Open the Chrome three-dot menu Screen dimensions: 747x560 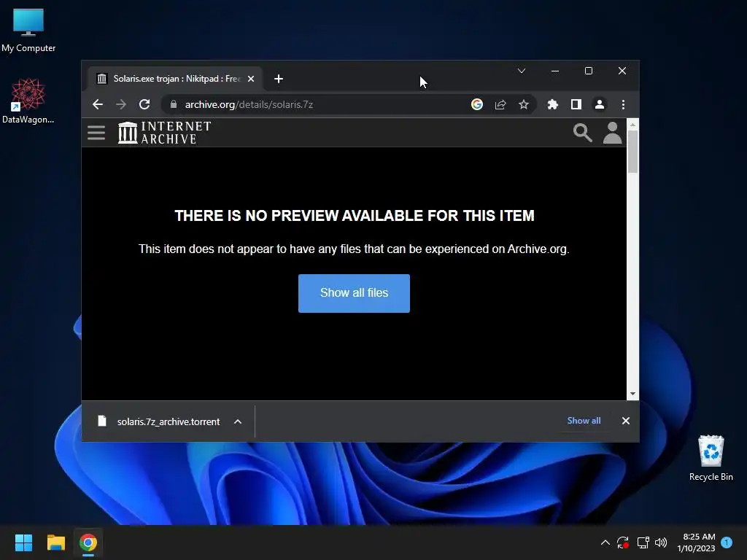623,104
